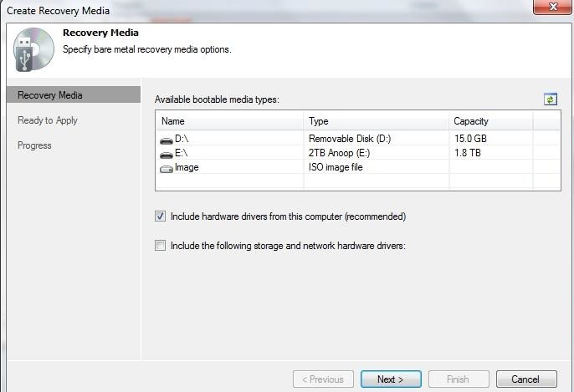Click the Removable Disk (D:) type cell
This screenshot has height=392, width=574.
350,139
